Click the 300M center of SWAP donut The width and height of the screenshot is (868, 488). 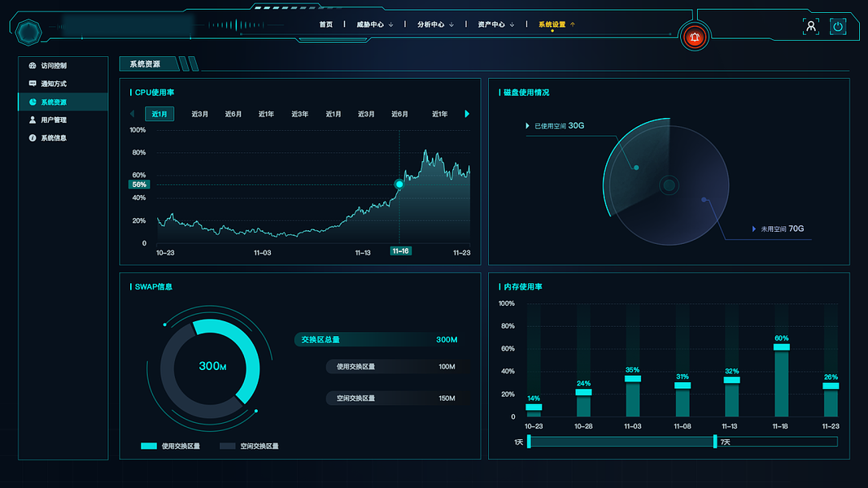(212, 366)
